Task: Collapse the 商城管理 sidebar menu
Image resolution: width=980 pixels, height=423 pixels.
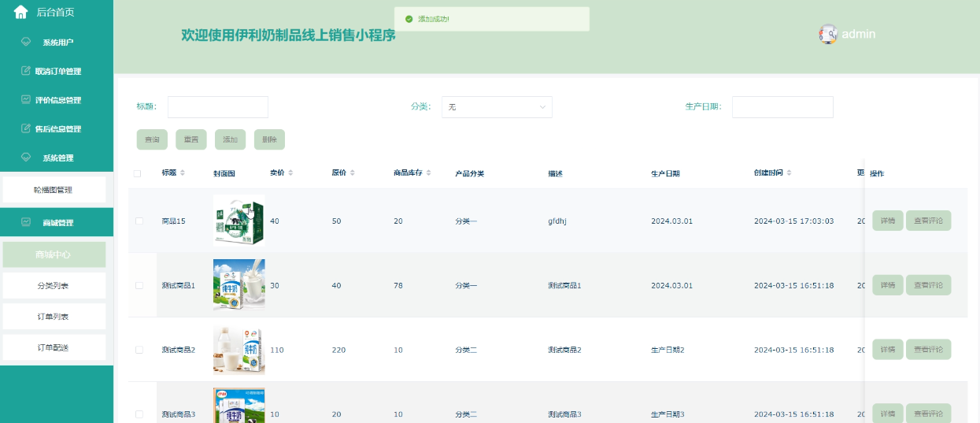Action: pos(57,222)
